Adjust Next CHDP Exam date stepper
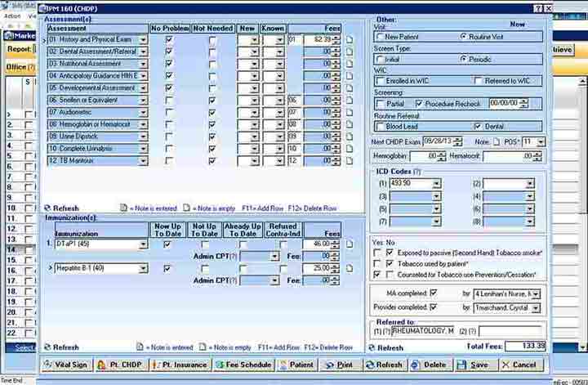Screen dimensions: 588x385 pyautogui.click(x=457, y=142)
